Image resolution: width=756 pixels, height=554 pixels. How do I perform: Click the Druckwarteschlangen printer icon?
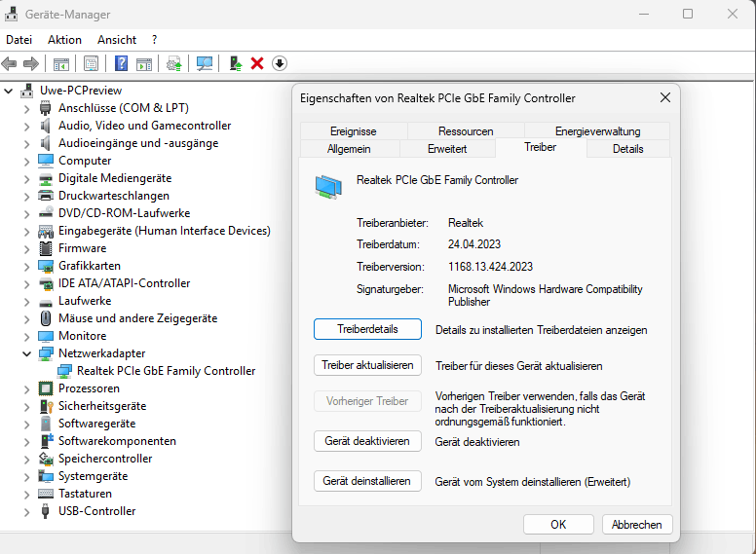click(46, 196)
